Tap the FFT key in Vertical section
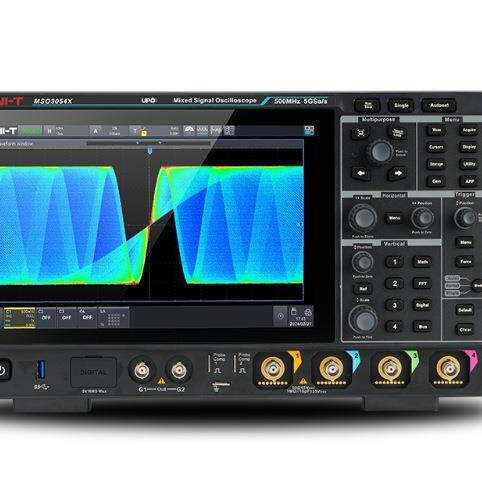The width and height of the screenshot is (482, 482). pos(422,284)
